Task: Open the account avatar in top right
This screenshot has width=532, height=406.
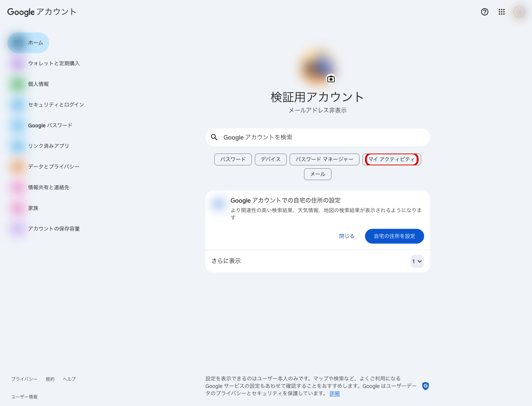Action: tap(519, 12)
